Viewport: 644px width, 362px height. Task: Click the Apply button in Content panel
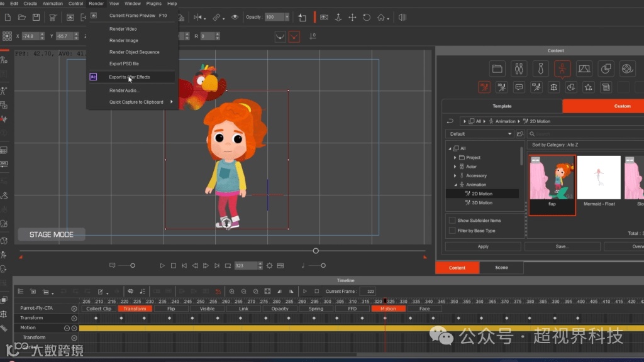483,246
